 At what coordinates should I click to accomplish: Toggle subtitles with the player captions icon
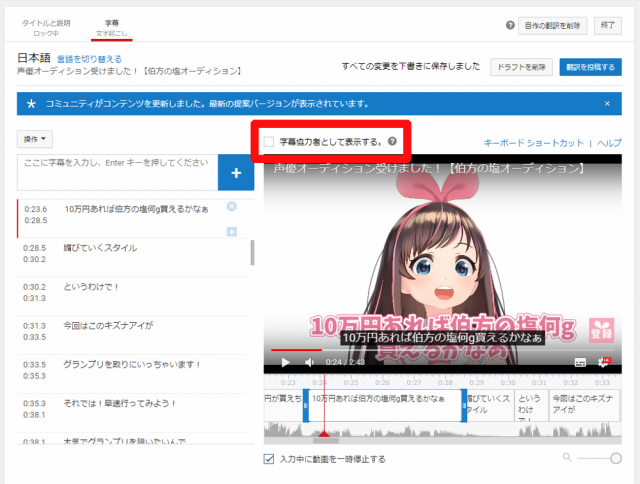[x=580, y=362]
